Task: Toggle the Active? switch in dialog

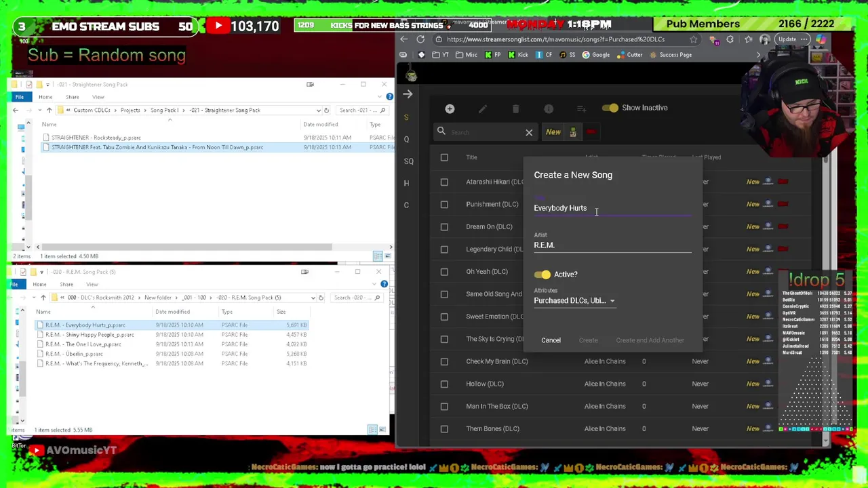Action: pos(542,274)
